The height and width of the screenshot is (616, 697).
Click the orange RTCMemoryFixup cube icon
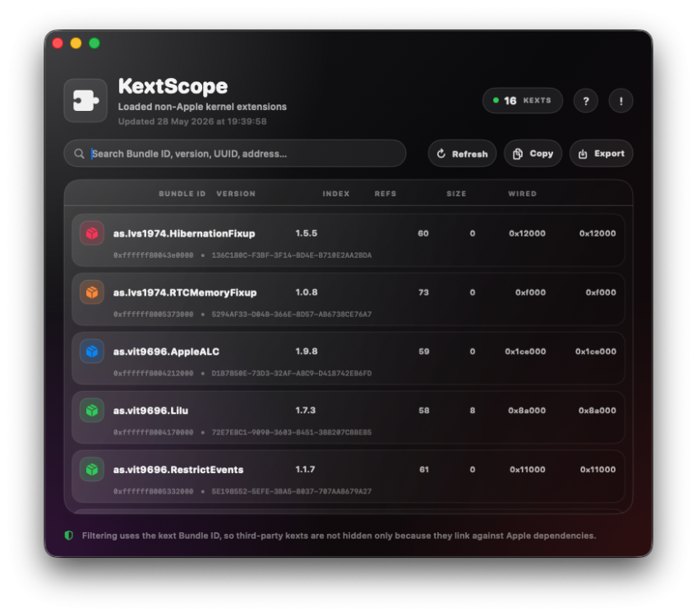pyautogui.click(x=92, y=292)
